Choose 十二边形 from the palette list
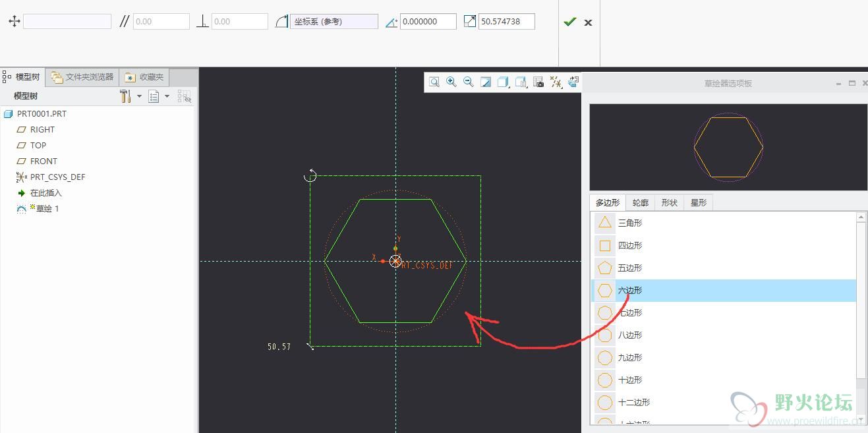This screenshot has width=868, height=433. click(x=724, y=402)
